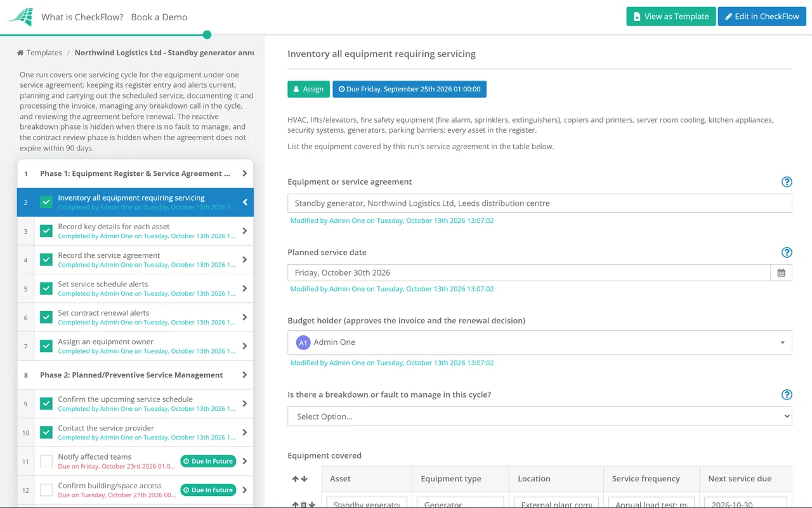Uncheck Confirm the upcoming service schedule
The image size is (812, 508).
click(x=46, y=403)
